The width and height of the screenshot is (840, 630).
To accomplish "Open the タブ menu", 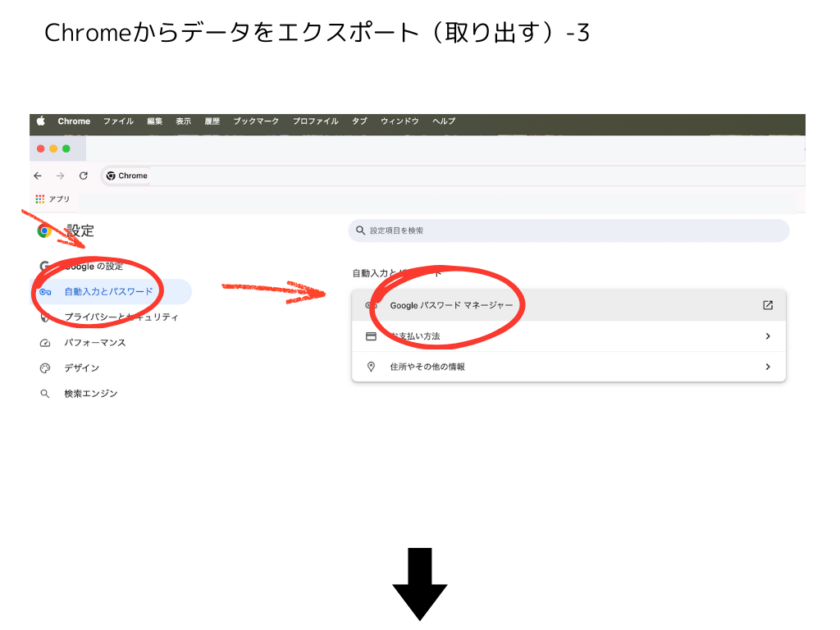I will coord(359,121).
